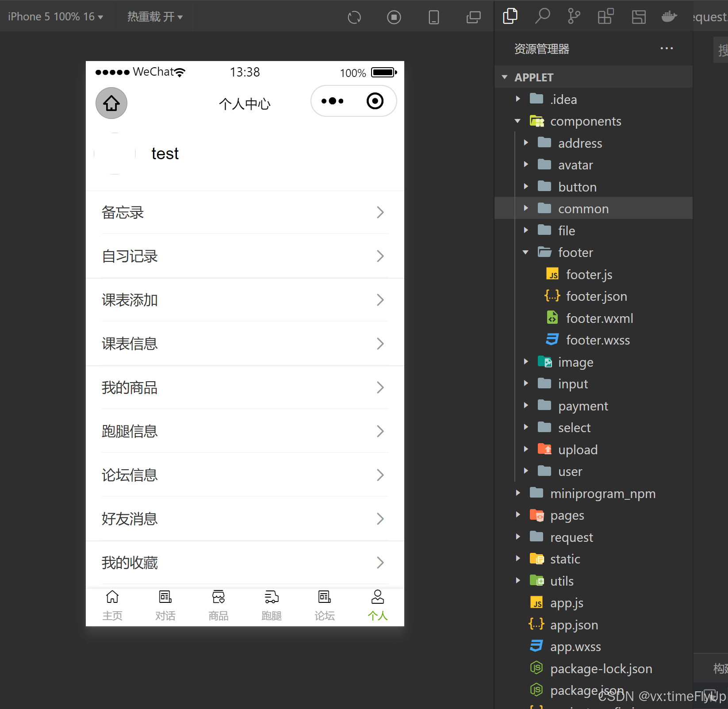This screenshot has width=728, height=709.
Task: Open footer.wxml file
Action: pyautogui.click(x=594, y=318)
